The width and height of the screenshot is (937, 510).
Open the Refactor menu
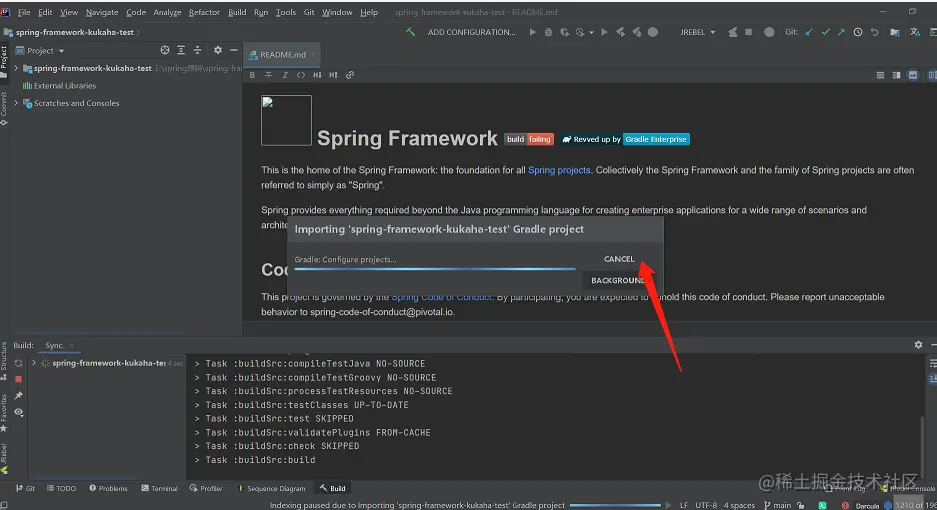pos(204,12)
